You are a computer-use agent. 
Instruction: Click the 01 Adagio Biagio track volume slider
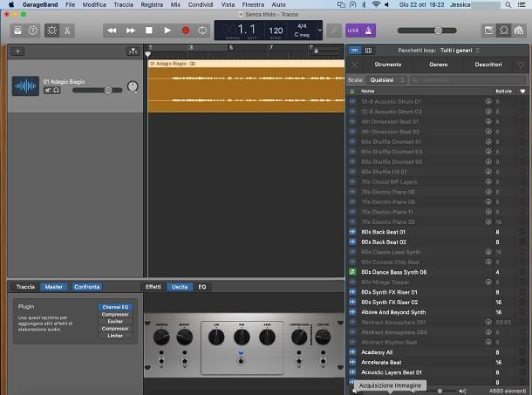98,91
